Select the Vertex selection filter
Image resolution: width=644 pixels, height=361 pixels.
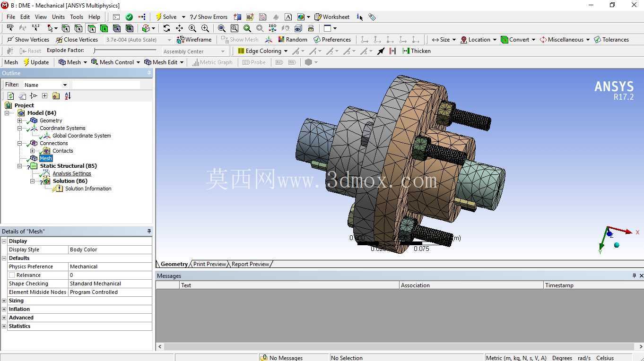pyautogui.click(x=66, y=28)
